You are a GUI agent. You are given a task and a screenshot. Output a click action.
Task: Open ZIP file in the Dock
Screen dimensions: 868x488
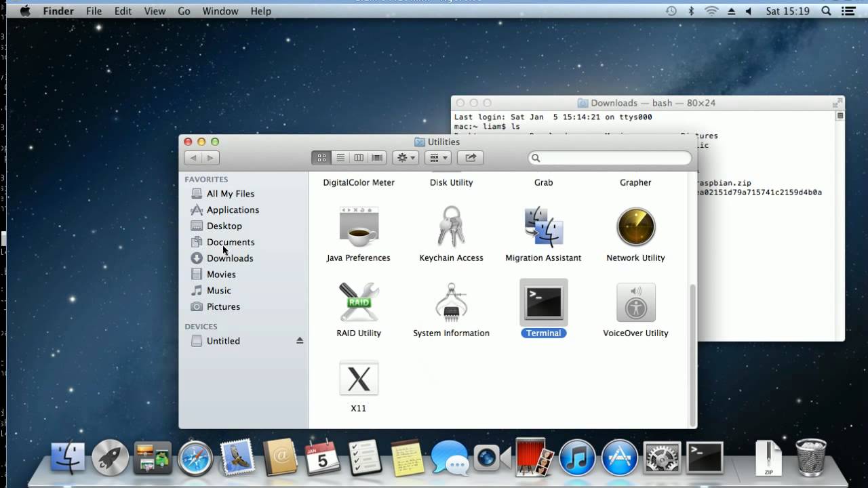point(768,458)
